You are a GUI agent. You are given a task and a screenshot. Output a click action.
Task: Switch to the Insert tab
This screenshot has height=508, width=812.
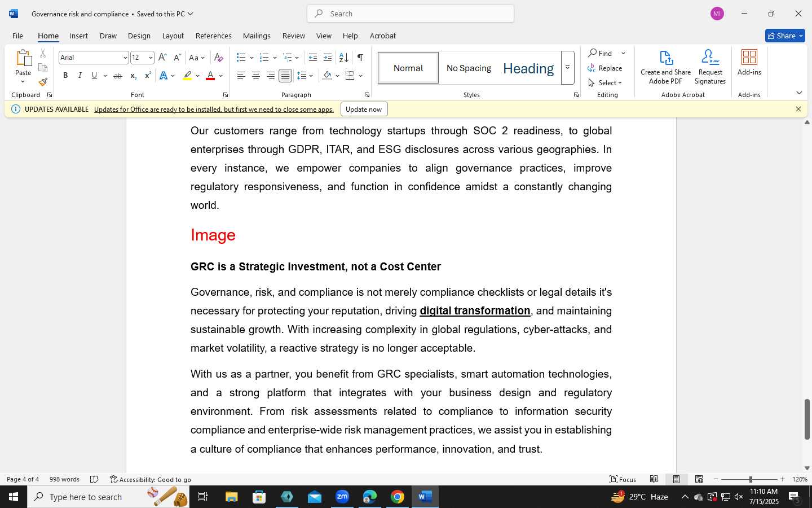79,36
